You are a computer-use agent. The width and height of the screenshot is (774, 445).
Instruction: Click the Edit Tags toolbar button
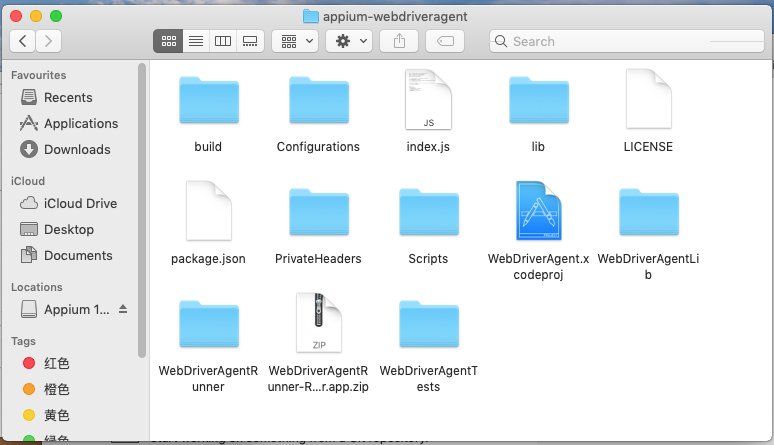445,41
